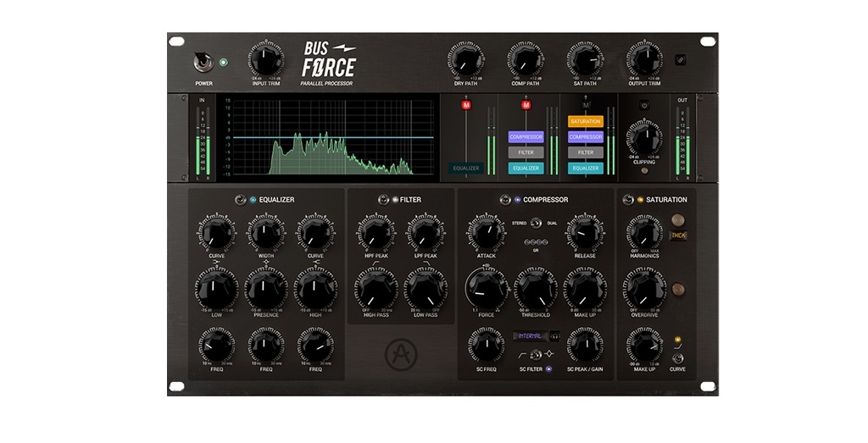Click the OUTPUT TRIM knob

(644, 59)
